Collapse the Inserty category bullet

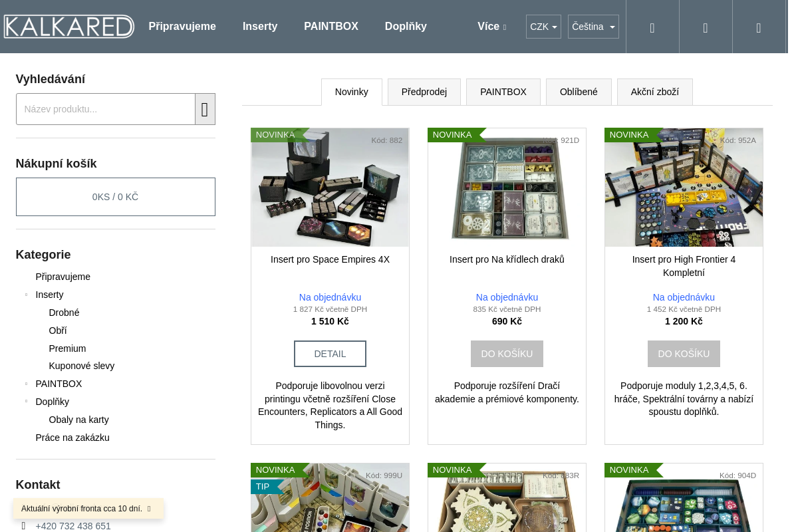tap(26, 295)
